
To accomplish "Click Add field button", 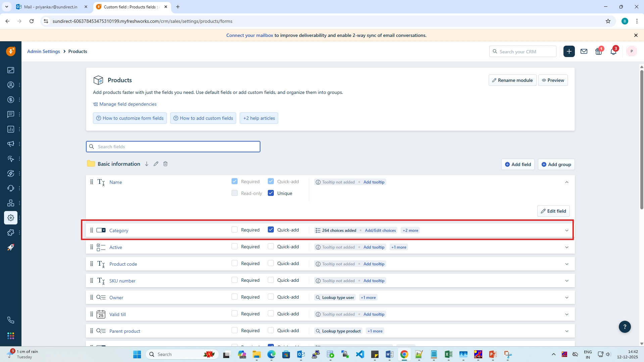I will (518, 164).
